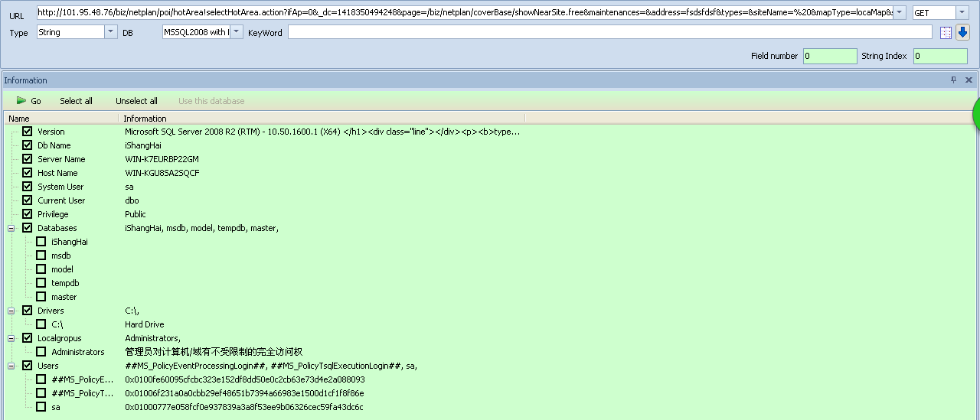Click the dbo current user value

tap(132, 200)
